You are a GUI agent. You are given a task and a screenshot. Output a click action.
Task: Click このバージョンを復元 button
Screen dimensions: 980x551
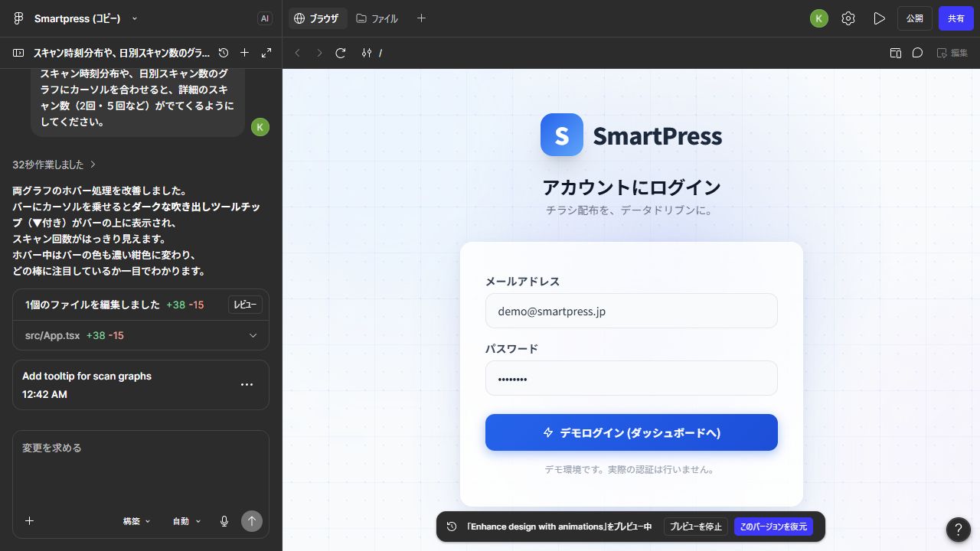pos(773,527)
